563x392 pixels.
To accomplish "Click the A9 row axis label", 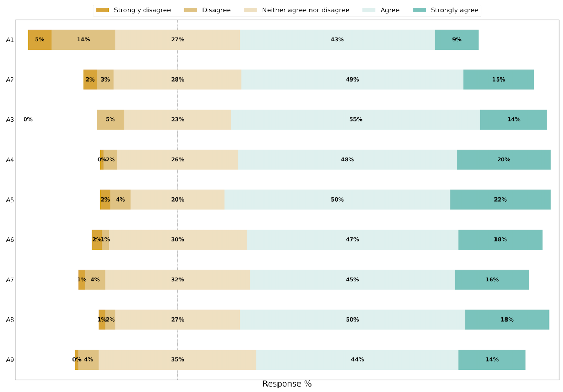I will (x=10, y=360).
